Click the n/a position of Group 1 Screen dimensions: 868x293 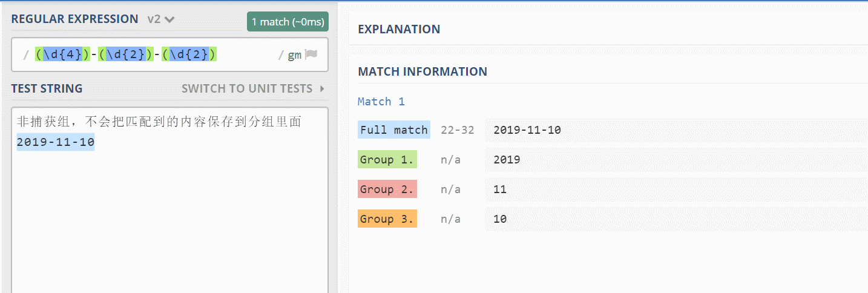coord(450,160)
